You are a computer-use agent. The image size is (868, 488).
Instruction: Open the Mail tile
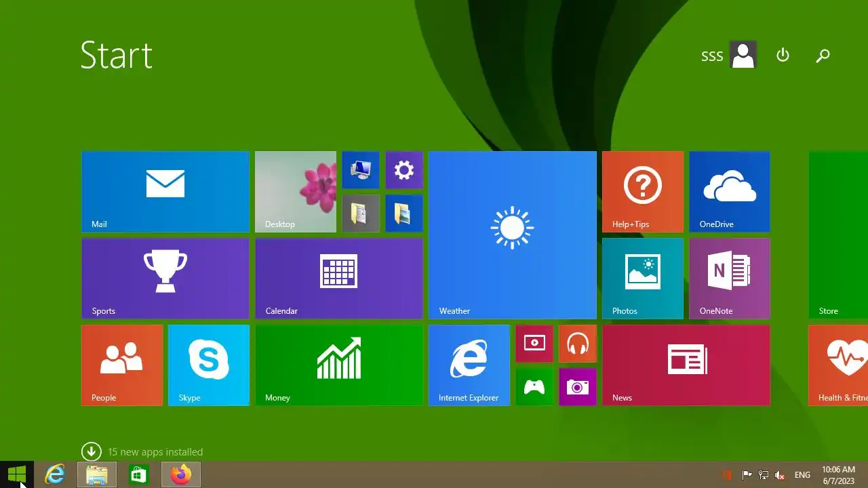point(165,192)
